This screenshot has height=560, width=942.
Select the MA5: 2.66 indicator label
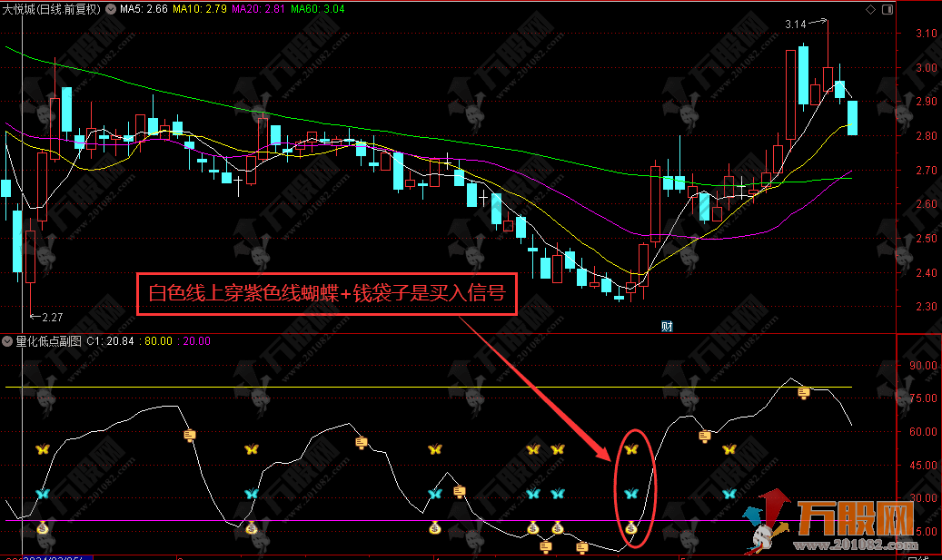coord(144,9)
